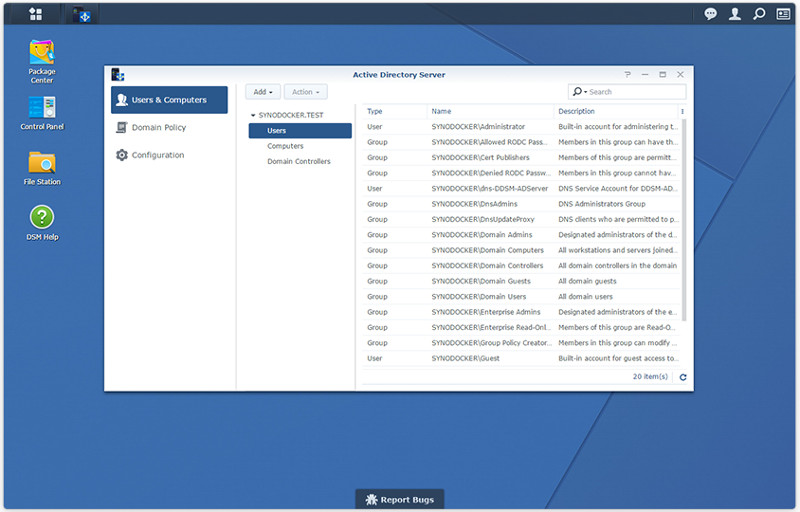Viewport: 800px width, 512px height.
Task: Select the Allowed RODC Pass... group row
Action: click(521, 142)
